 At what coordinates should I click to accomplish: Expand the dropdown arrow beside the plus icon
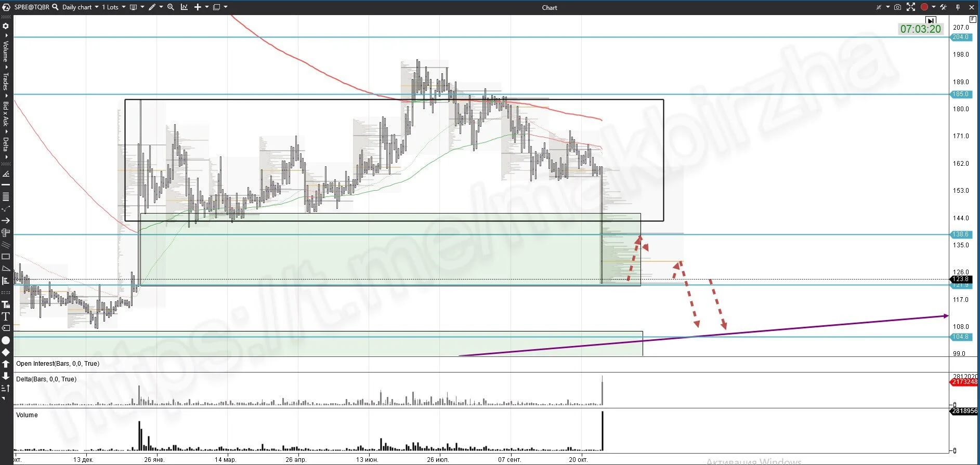tap(207, 7)
